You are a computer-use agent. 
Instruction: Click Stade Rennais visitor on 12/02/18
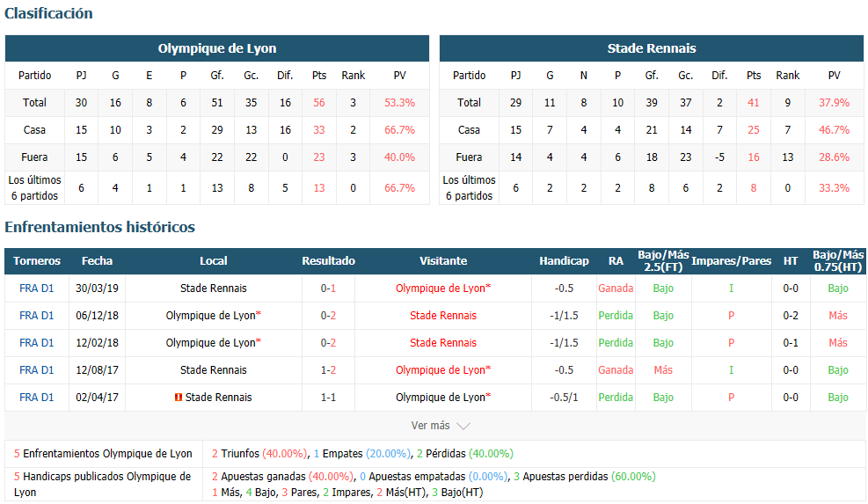click(x=443, y=342)
